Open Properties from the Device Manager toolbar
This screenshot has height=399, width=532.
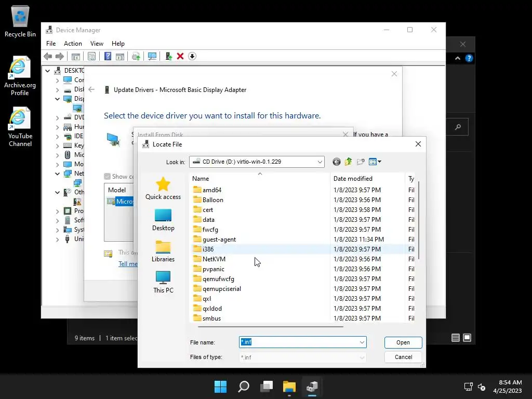91,56
